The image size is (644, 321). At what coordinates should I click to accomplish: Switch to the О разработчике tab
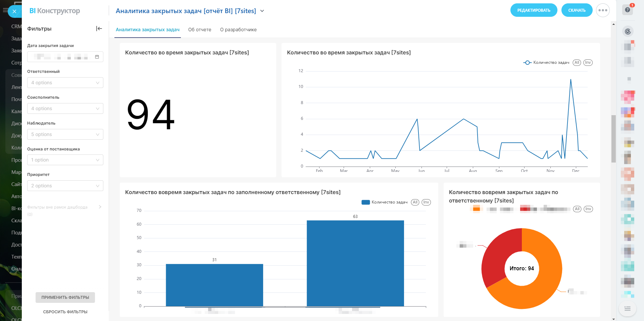(x=238, y=30)
